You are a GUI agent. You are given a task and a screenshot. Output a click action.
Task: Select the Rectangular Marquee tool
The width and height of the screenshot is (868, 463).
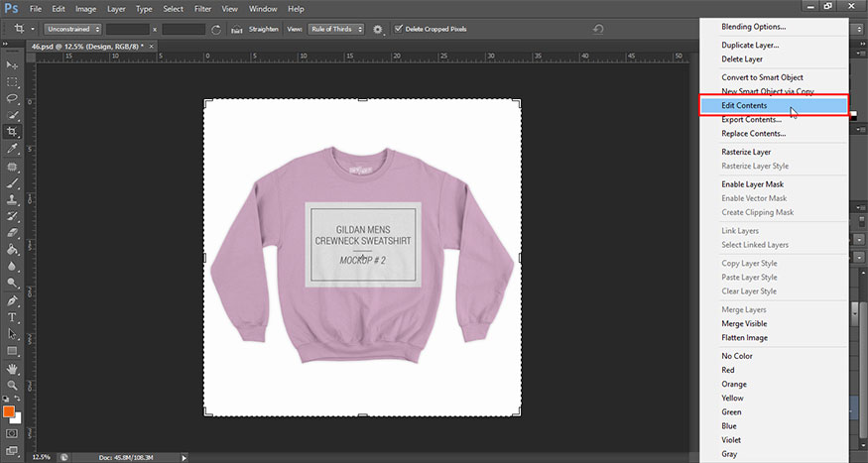pyautogui.click(x=12, y=82)
